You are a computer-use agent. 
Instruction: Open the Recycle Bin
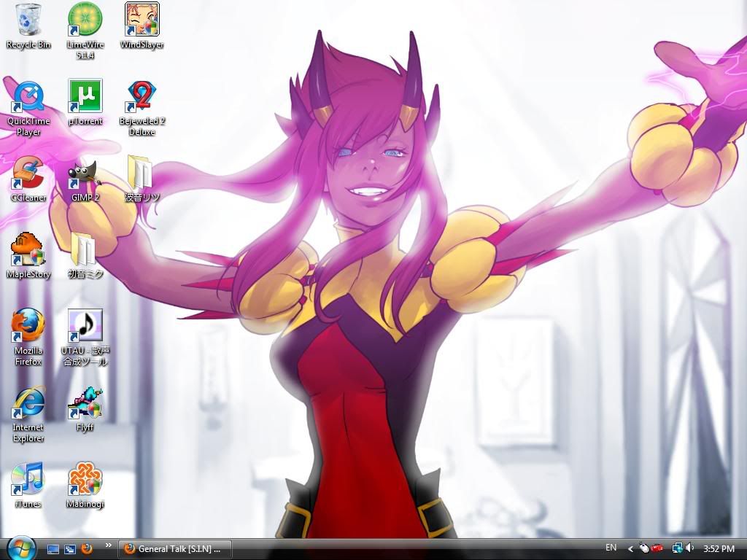28,20
